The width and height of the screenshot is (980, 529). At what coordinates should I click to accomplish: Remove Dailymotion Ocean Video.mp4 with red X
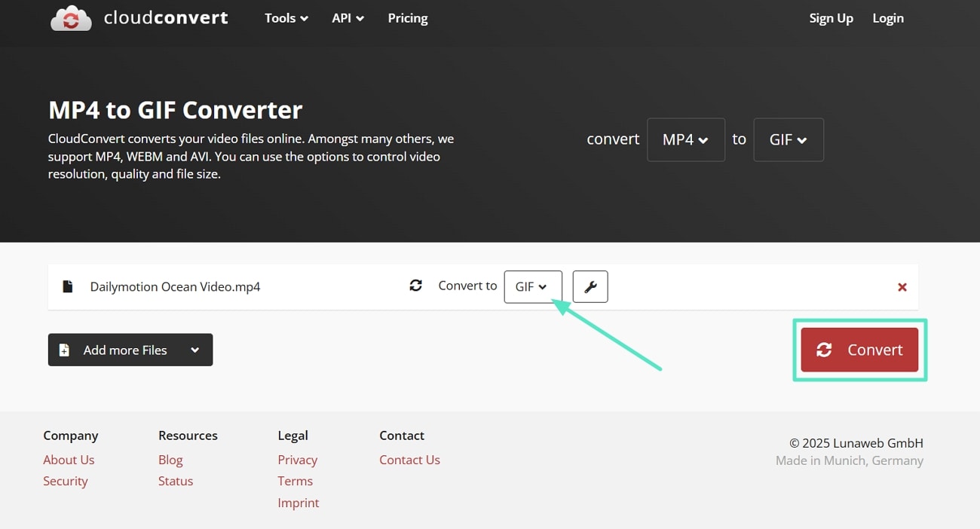coord(902,287)
